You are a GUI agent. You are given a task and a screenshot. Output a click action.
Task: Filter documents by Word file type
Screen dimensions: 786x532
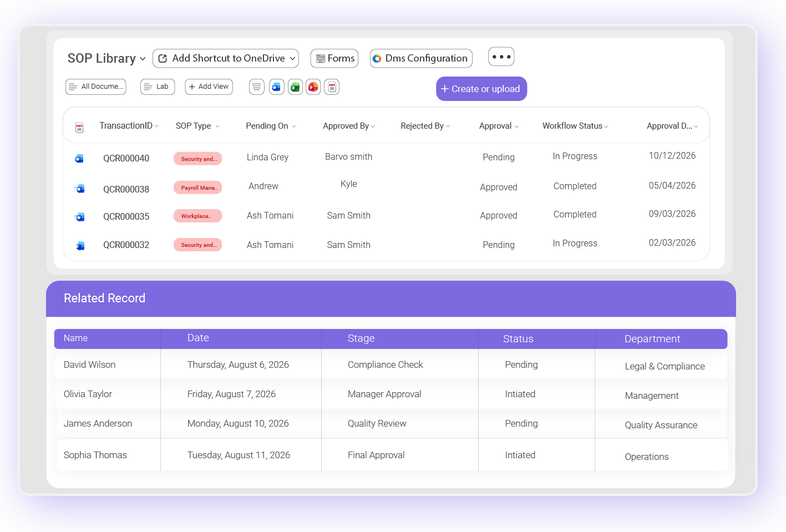tap(277, 87)
